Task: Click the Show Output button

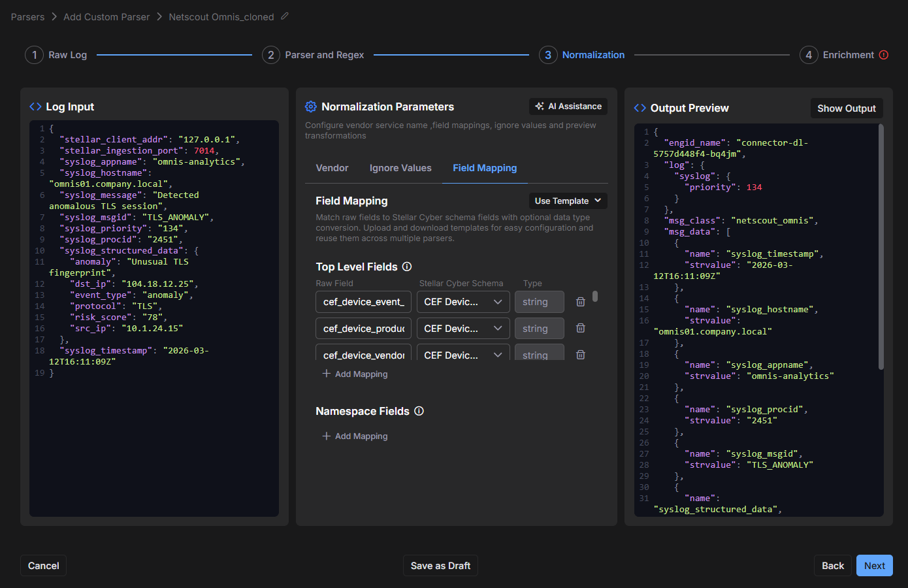Action: [846, 108]
